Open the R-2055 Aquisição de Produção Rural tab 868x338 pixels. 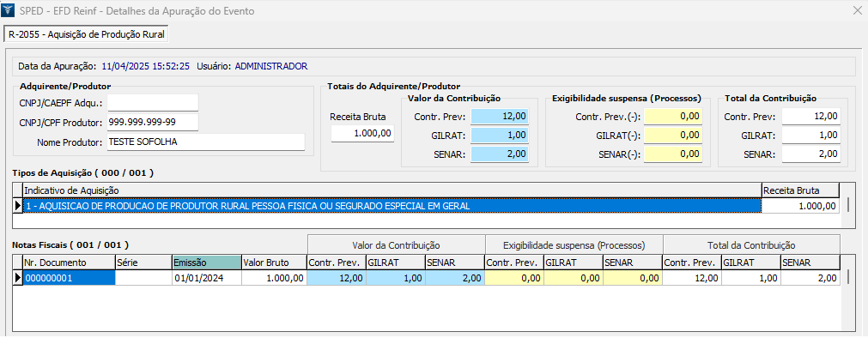tap(87, 34)
